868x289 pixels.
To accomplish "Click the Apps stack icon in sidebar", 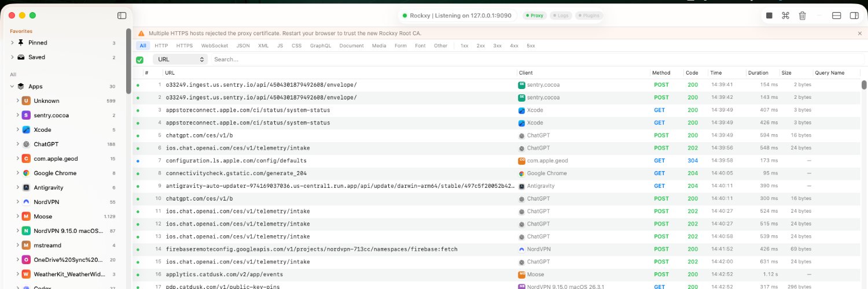I will pyautogui.click(x=21, y=86).
